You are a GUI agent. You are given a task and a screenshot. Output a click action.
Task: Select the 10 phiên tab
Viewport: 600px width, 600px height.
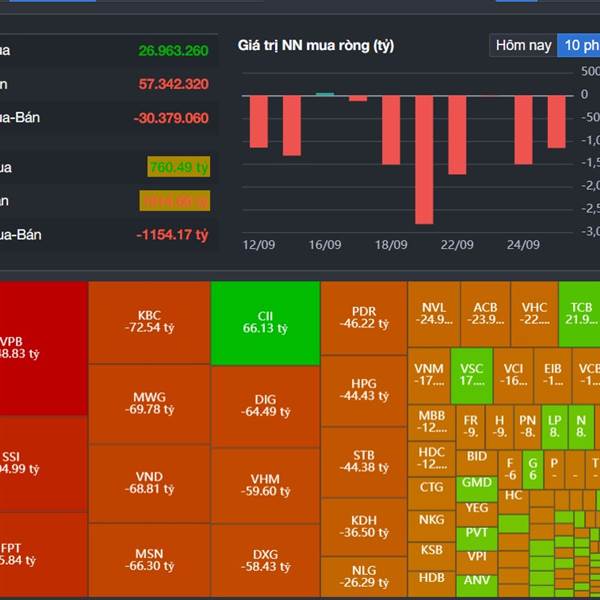(579, 46)
